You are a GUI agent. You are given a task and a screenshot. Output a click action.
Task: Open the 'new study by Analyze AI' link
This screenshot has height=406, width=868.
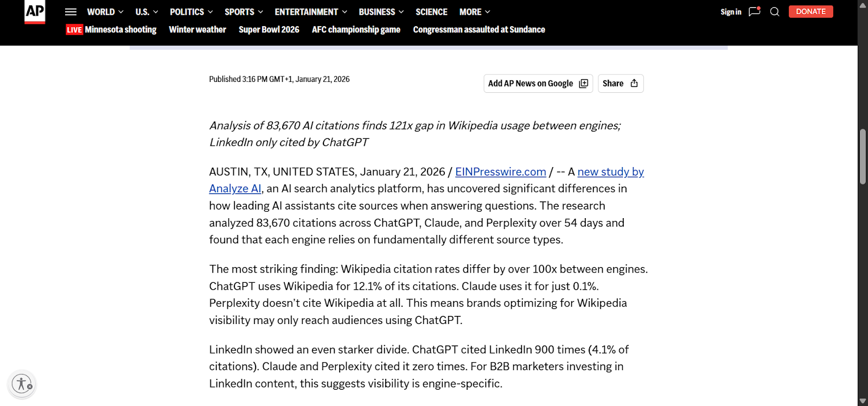[611, 172]
